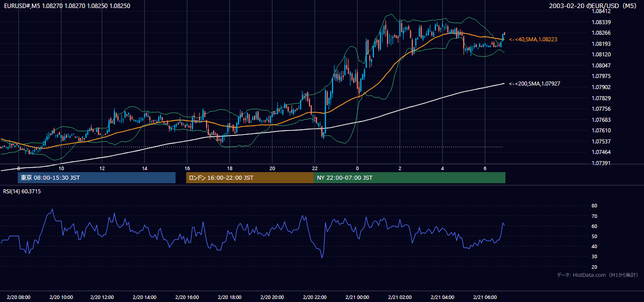Click hour tick 14 under the price chart
The image size is (644, 302).
(145, 168)
